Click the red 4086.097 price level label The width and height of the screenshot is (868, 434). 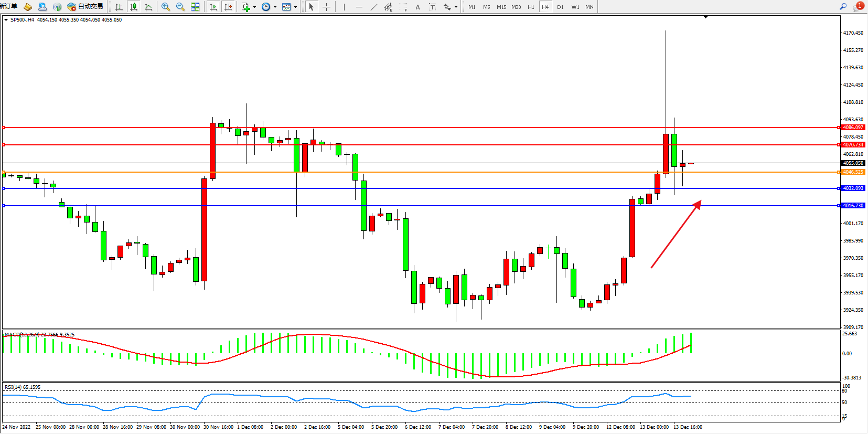point(853,128)
